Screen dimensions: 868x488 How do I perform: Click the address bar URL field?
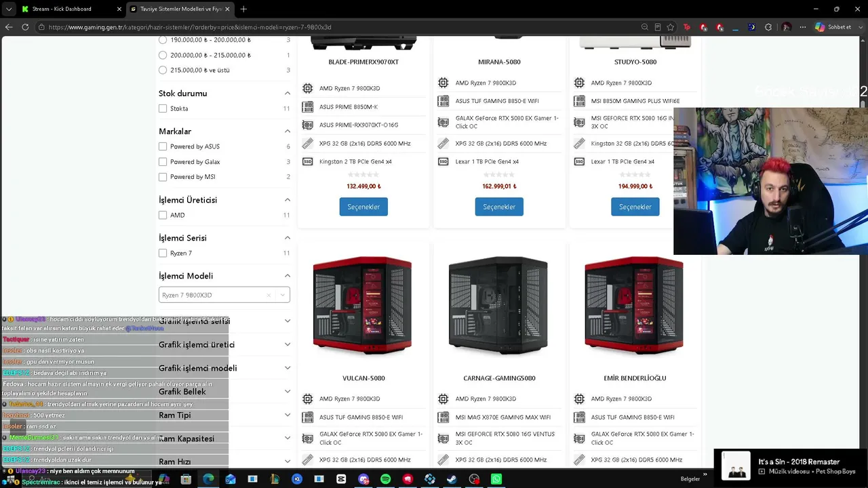tap(339, 27)
